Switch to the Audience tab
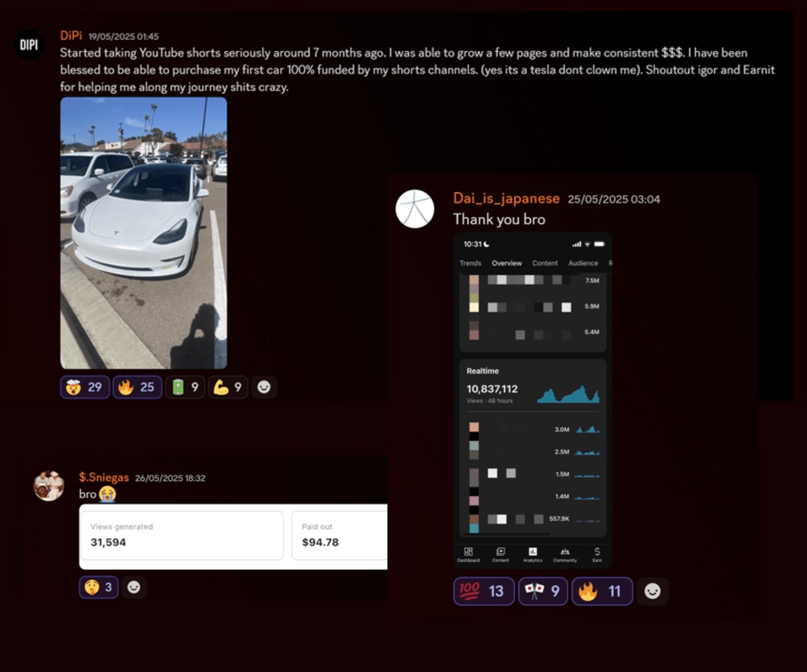807x672 pixels. pos(583,263)
